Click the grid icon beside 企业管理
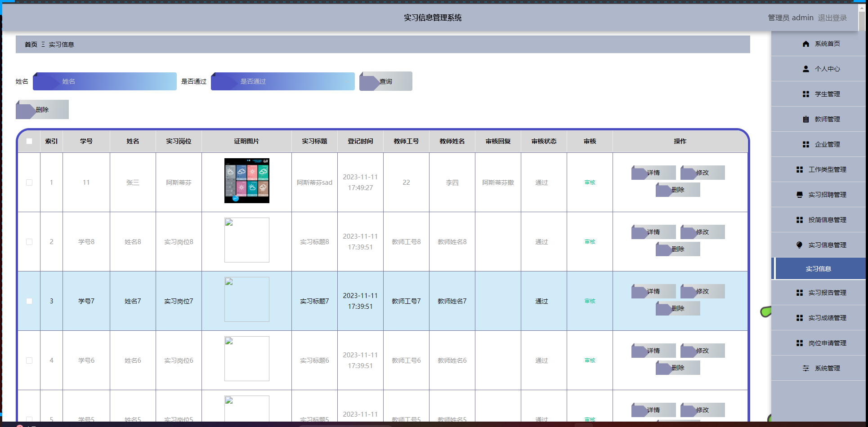Viewport: 868px width, 427px height. 805,144
